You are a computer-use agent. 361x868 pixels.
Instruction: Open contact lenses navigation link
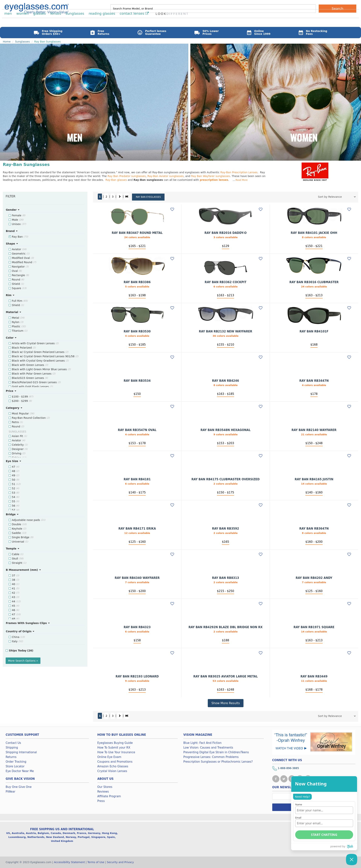tap(134, 14)
